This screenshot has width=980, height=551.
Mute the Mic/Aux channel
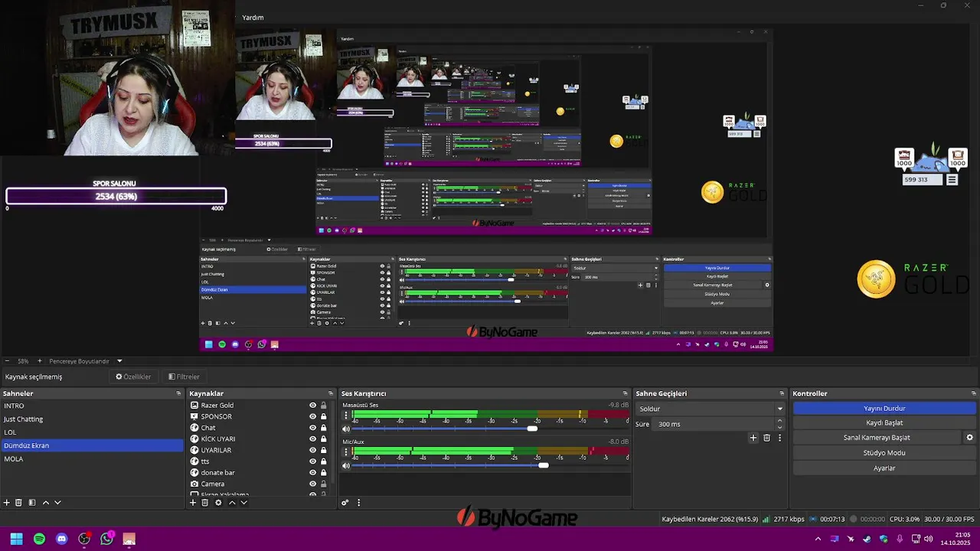346,465
